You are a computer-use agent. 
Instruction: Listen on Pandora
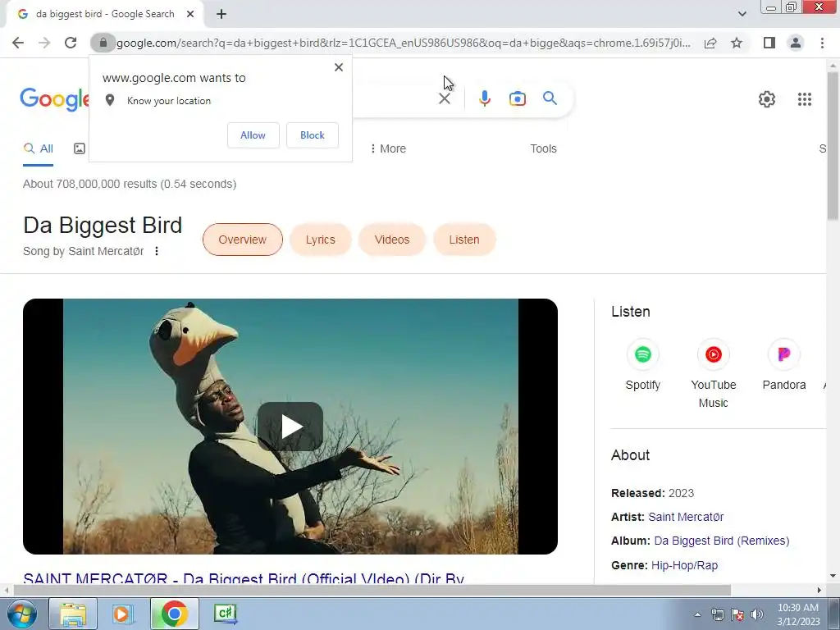point(783,365)
